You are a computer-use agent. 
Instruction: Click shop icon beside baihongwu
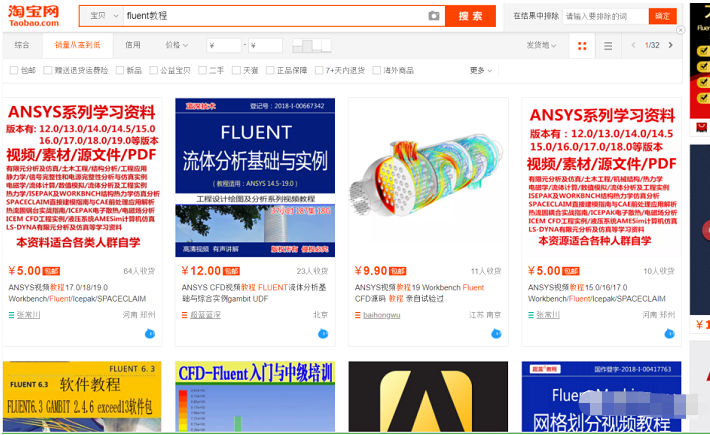click(x=358, y=315)
